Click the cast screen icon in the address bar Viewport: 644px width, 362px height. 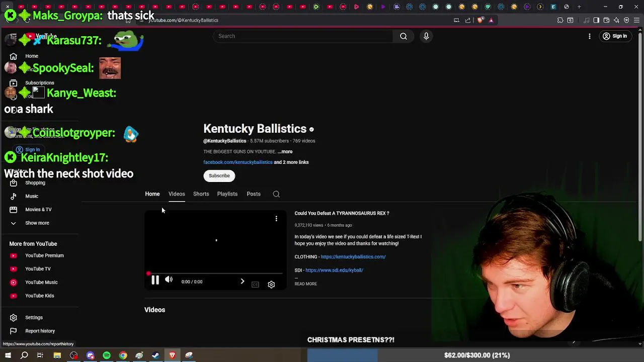(456, 20)
